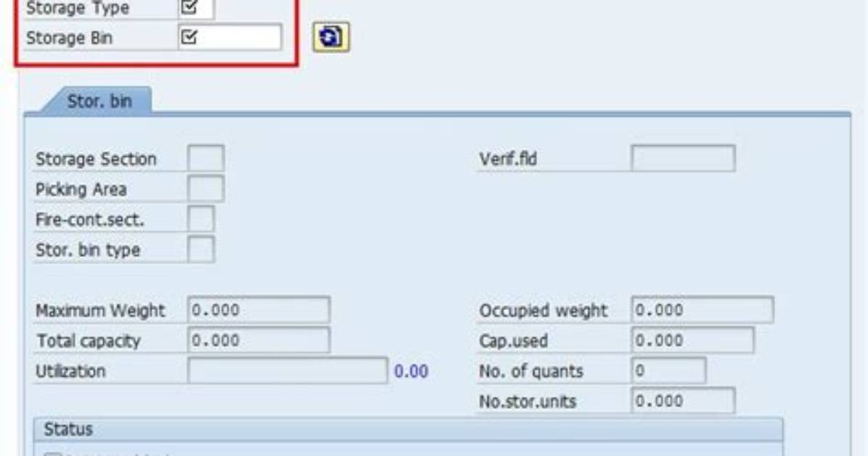Click the Stor. bin type label
Viewport: 868px width, 456px height.
(88, 250)
